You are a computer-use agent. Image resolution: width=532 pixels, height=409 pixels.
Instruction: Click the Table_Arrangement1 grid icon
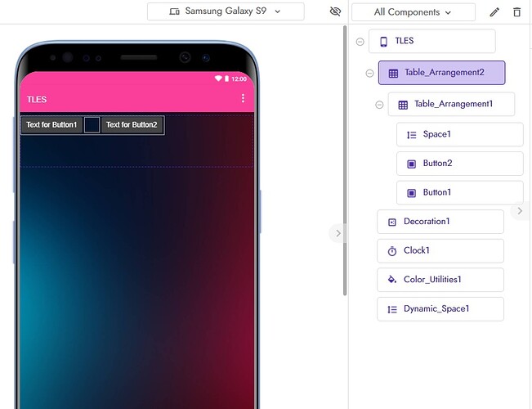403,105
